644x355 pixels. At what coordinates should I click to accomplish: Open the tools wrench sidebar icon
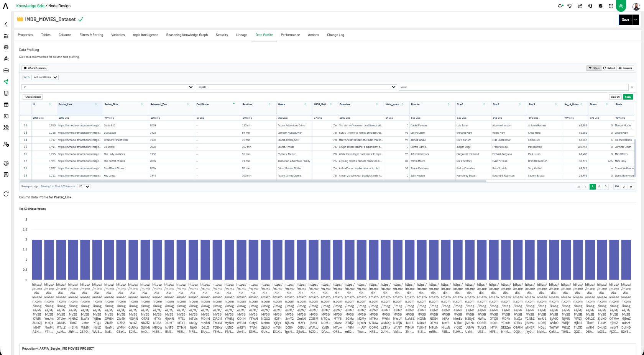coord(6,128)
